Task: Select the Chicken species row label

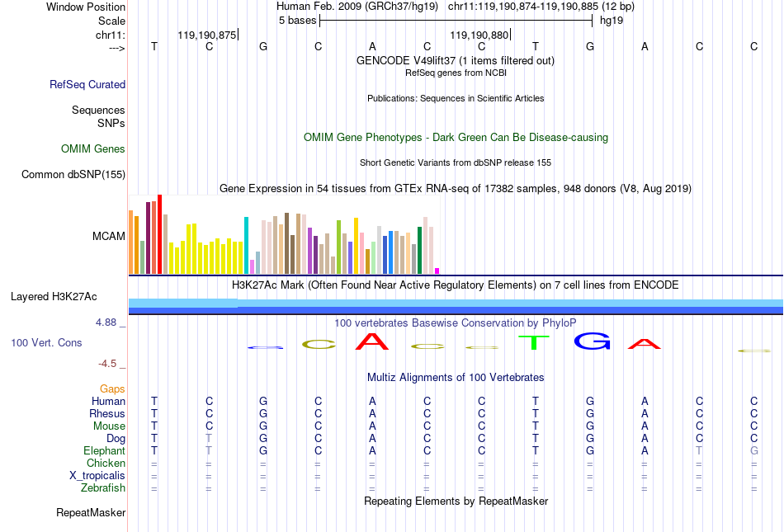Action: (x=106, y=463)
